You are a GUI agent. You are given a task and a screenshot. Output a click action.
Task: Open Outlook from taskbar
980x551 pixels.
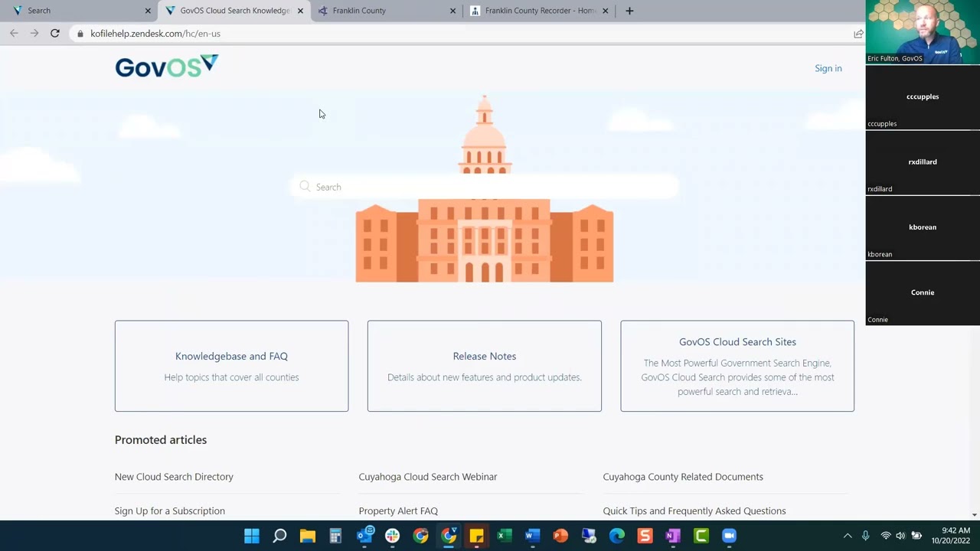click(x=364, y=535)
